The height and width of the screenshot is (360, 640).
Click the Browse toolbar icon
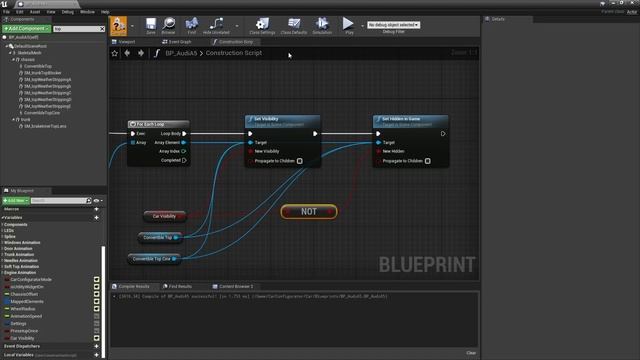tap(169, 25)
